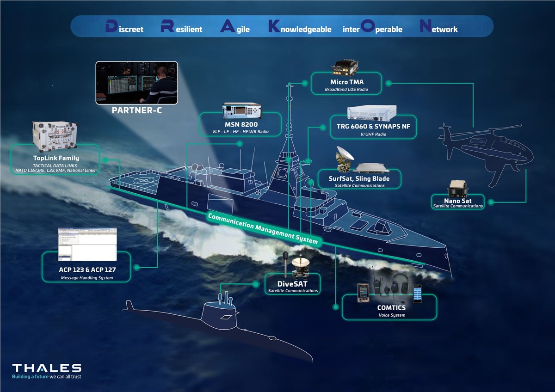Select the VLF - LF - HF - HF WB Radio text
Screen dimensions: 555x392
point(241,132)
